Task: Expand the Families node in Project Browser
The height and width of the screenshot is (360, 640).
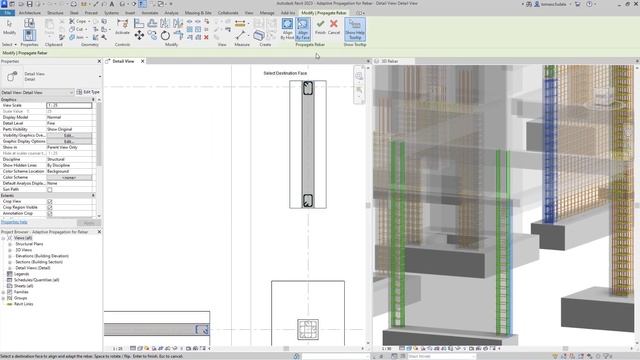Action: point(3,292)
